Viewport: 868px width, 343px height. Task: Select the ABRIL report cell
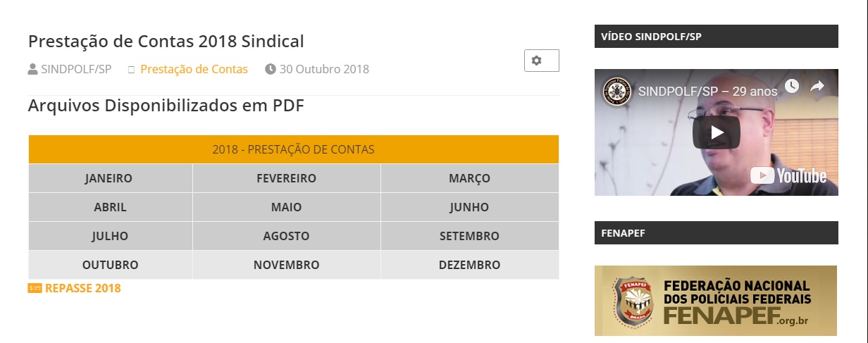pyautogui.click(x=110, y=208)
